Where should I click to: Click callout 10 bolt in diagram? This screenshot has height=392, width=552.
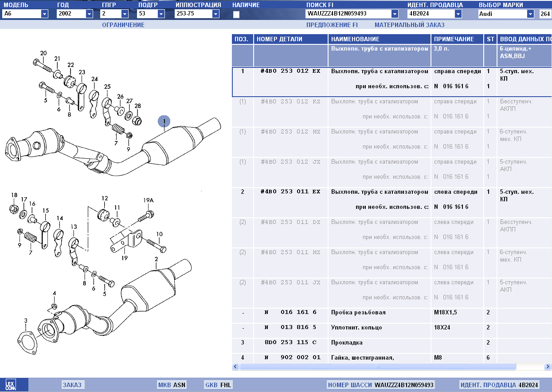pos(159,234)
